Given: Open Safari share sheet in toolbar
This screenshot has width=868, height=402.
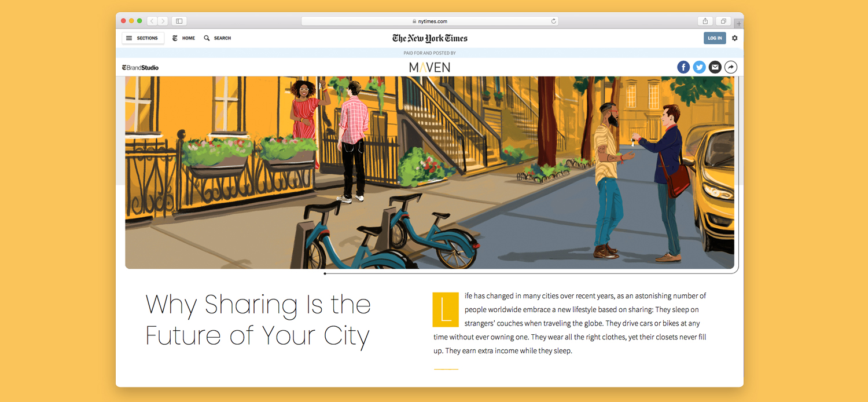Looking at the screenshot, I should [x=705, y=20].
